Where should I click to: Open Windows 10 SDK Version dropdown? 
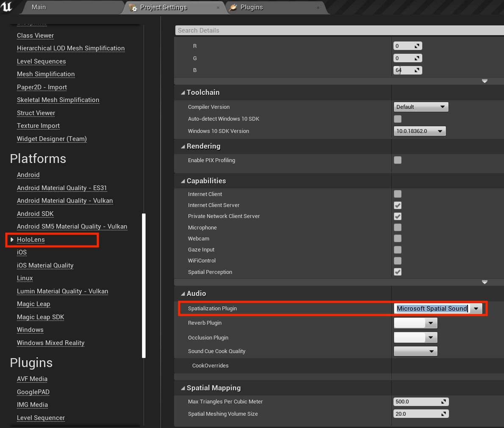[419, 131]
